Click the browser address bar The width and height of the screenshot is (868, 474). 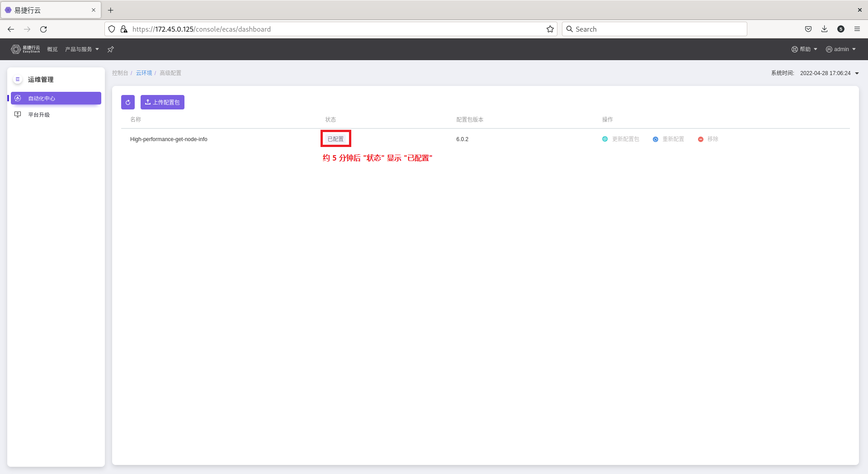[x=335, y=29]
